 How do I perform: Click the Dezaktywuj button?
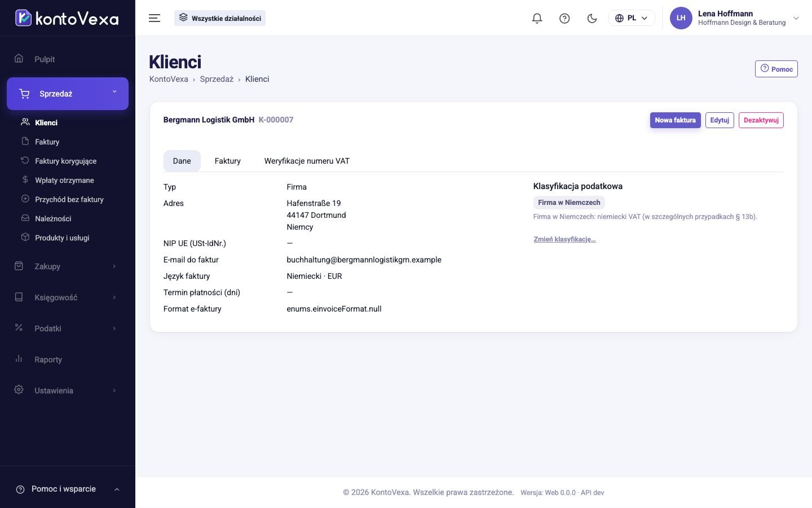point(761,120)
